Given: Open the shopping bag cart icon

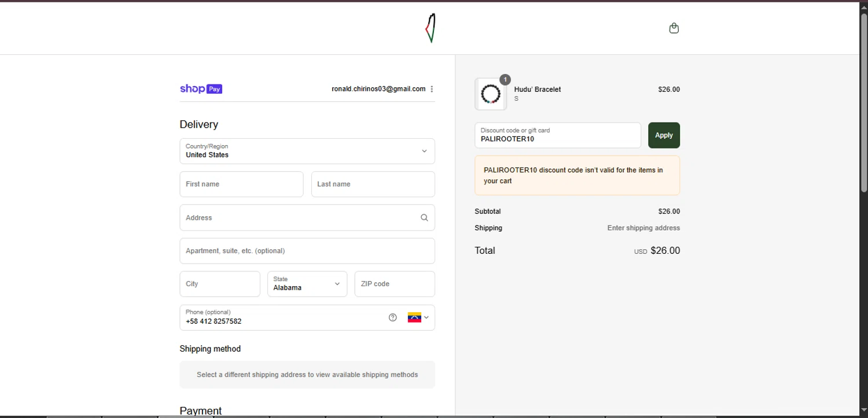Looking at the screenshot, I should coord(674,28).
